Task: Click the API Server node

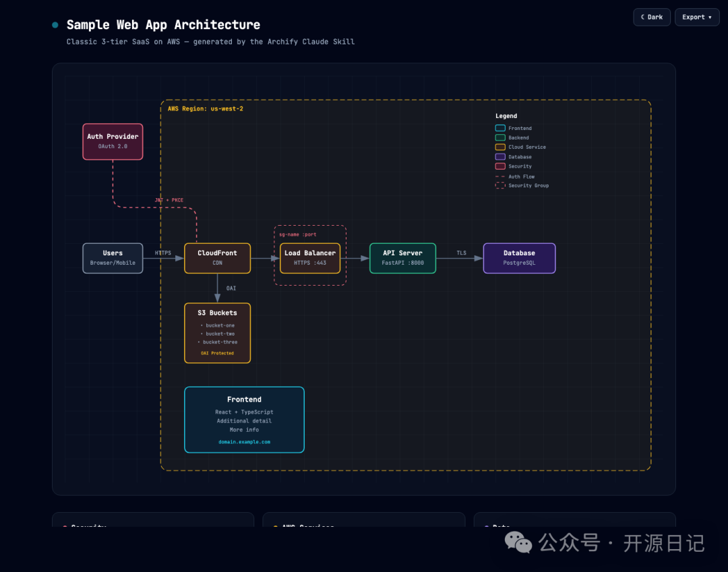Action: pos(402,258)
